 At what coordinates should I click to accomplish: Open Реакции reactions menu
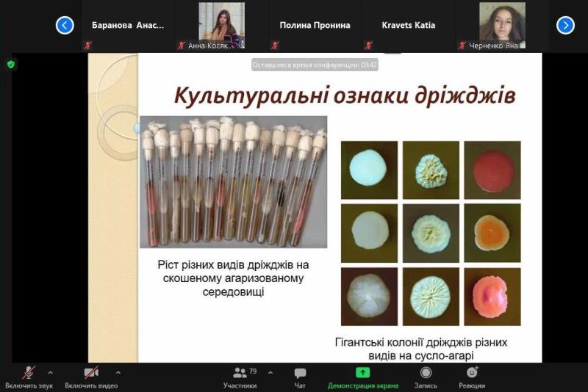tap(472, 377)
